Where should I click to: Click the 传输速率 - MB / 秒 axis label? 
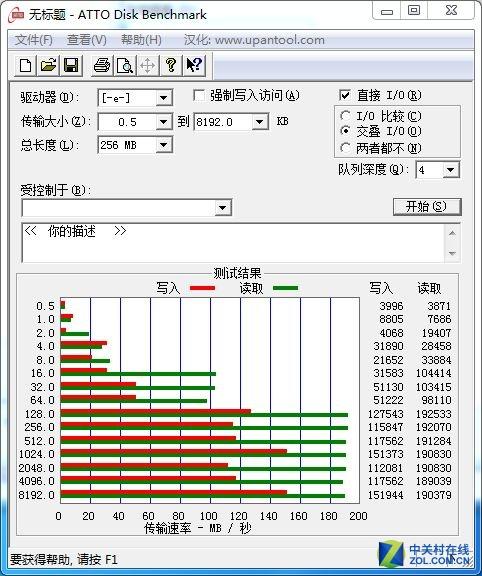(198, 528)
